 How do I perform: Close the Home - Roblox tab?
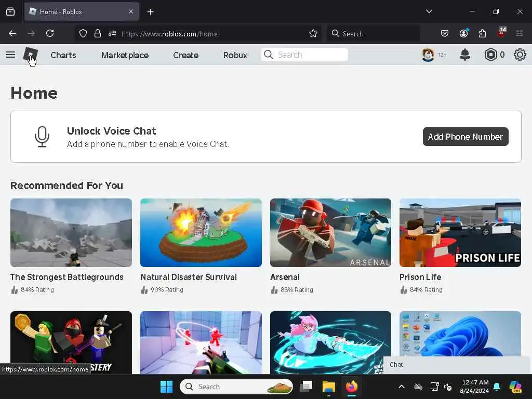(x=131, y=11)
